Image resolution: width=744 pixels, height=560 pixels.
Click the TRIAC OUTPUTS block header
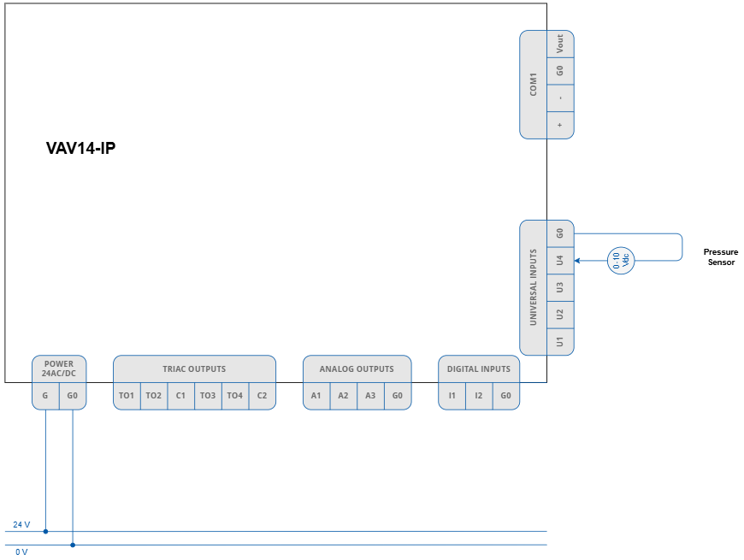[x=194, y=368]
